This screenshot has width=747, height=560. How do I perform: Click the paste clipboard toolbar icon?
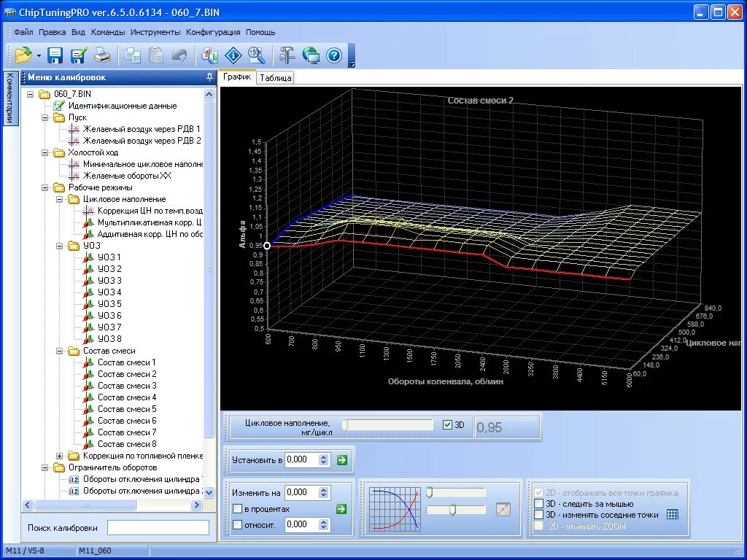click(x=156, y=55)
